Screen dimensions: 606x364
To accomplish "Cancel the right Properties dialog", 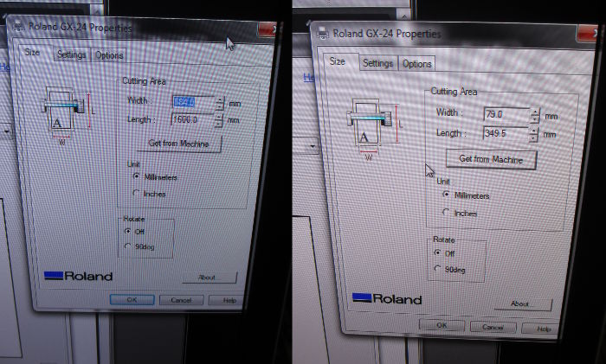I will click(493, 327).
